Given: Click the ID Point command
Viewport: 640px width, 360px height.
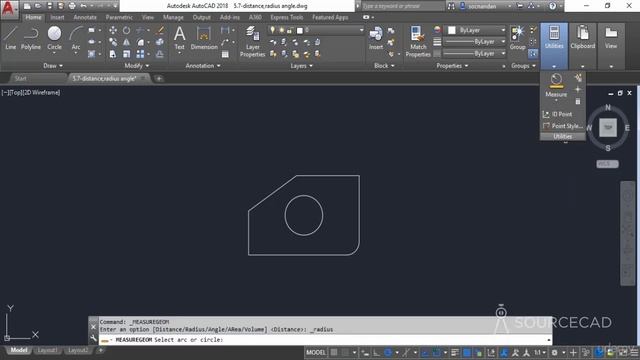Looking at the screenshot, I should tap(558, 114).
